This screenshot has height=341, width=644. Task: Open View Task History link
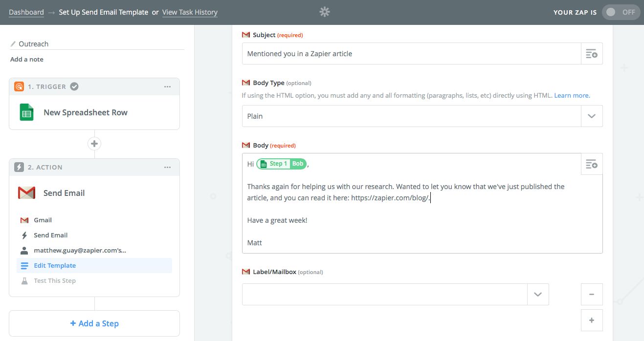point(190,12)
